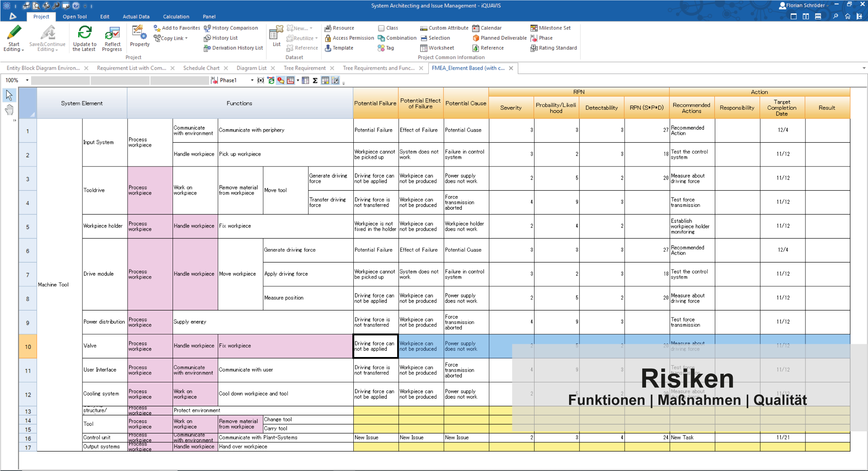Click the Reflect Progress icon
The height and width of the screenshot is (471, 868).
pos(112,33)
